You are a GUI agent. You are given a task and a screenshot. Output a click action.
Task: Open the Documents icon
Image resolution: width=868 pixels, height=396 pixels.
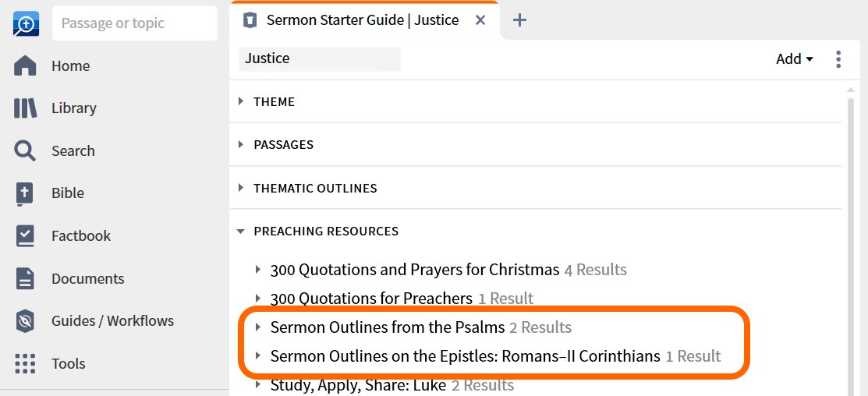[x=25, y=278]
